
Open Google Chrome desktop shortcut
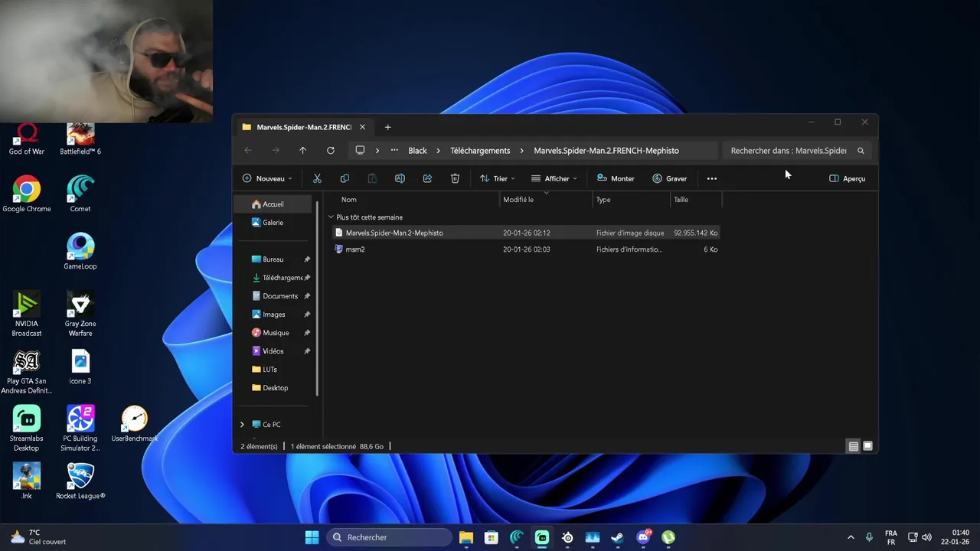tap(27, 194)
